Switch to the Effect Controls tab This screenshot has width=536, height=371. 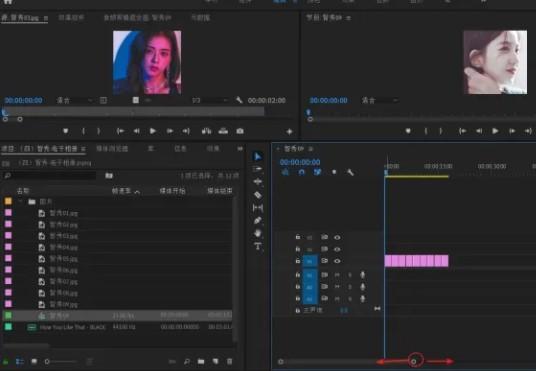(71, 17)
